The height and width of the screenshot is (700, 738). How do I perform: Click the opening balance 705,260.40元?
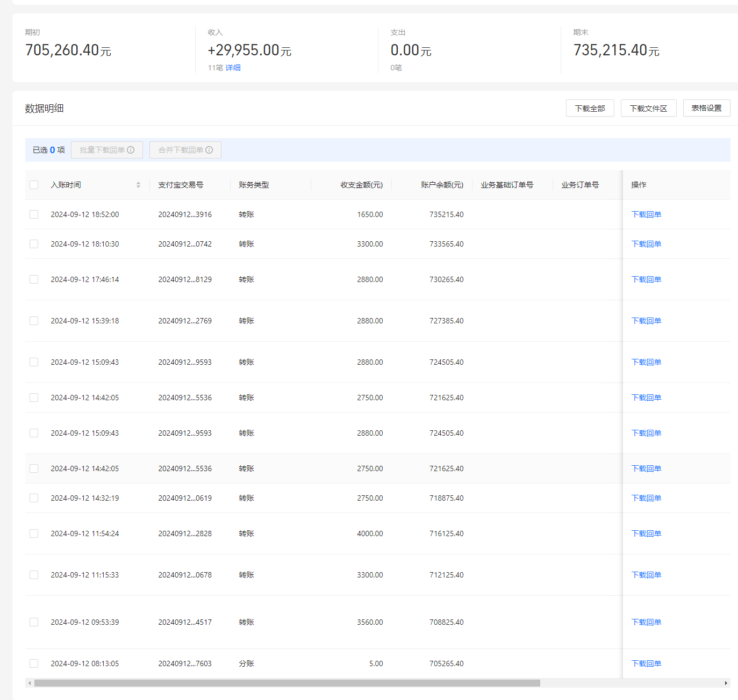click(68, 50)
